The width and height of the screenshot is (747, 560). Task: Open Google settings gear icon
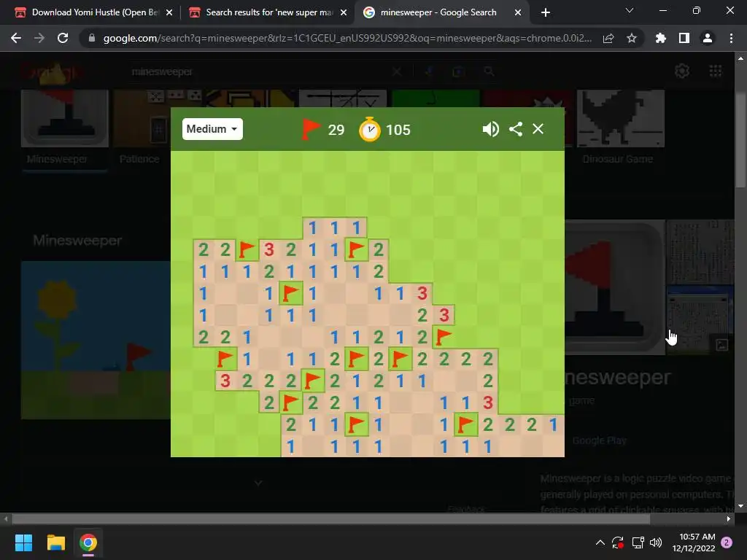(682, 71)
